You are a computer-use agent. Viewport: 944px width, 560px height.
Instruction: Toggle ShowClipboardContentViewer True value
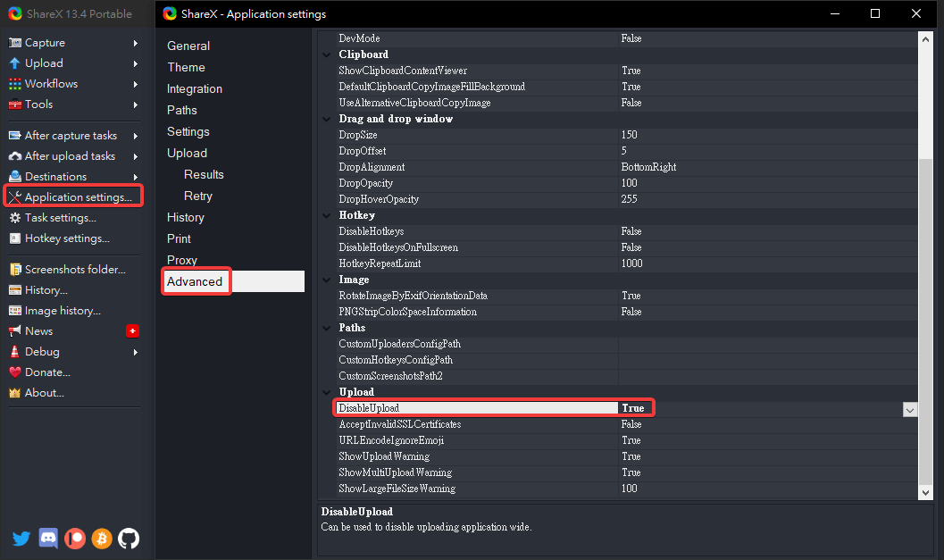pyautogui.click(x=631, y=71)
